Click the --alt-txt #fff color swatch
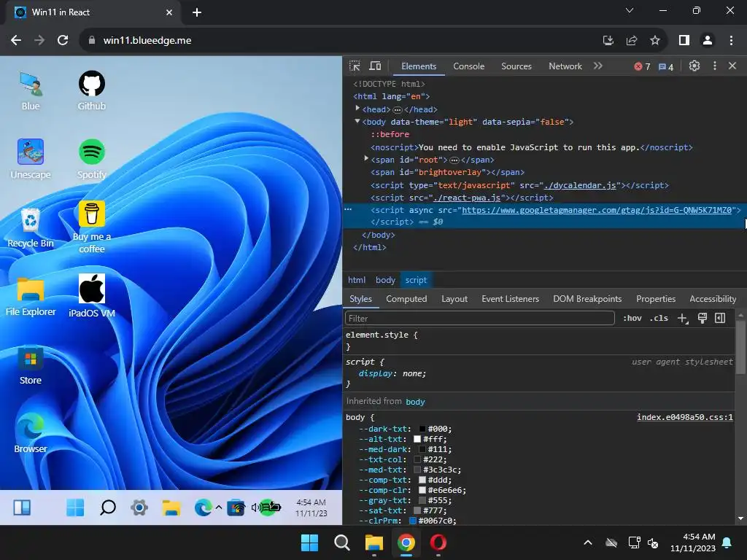 click(417, 439)
